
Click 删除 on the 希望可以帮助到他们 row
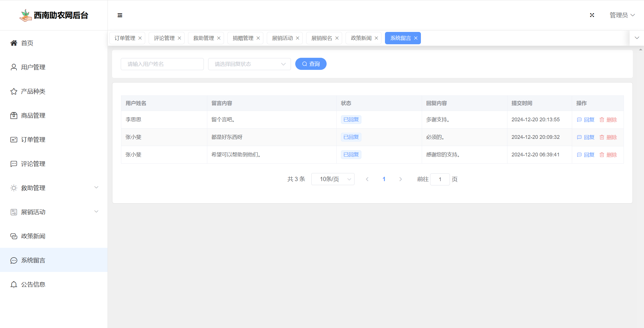612,155
